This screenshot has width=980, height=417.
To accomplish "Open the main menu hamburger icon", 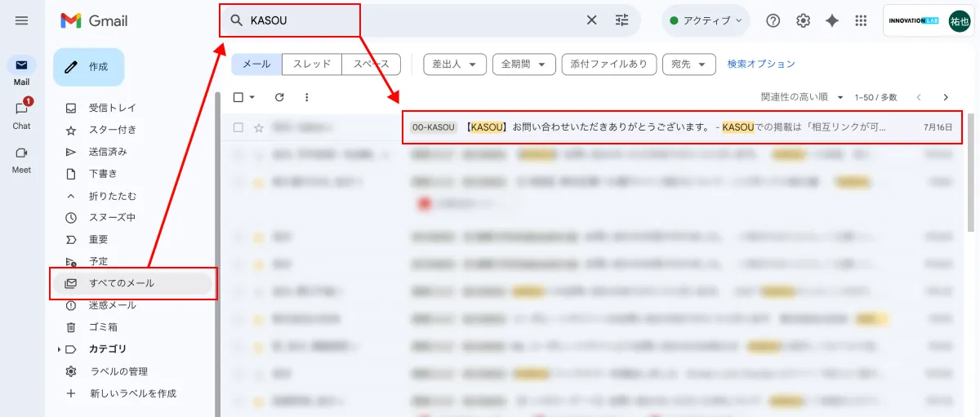I will click(x=22, y=20).
